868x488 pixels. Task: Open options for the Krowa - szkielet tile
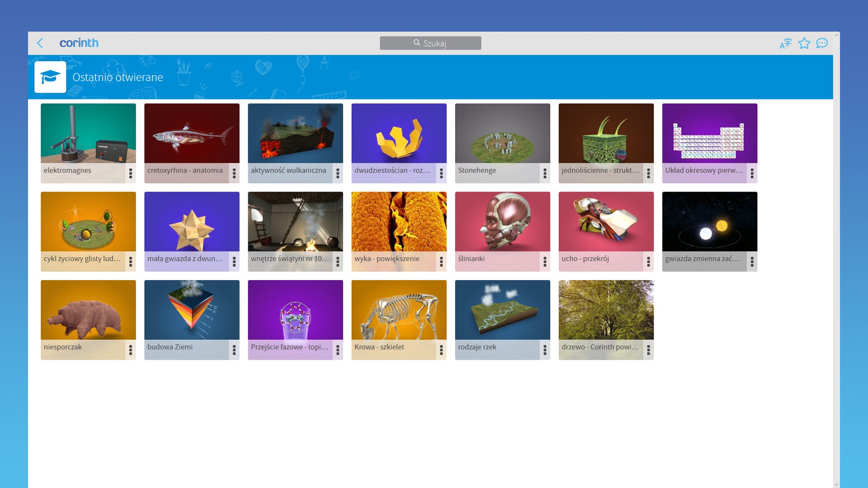[441, 349]
